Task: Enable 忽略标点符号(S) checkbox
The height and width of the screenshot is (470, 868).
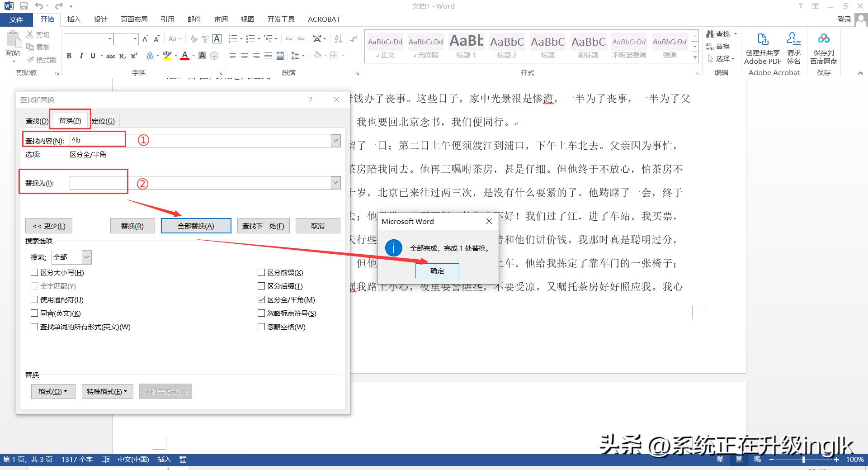Action: (x=261, y=313)
